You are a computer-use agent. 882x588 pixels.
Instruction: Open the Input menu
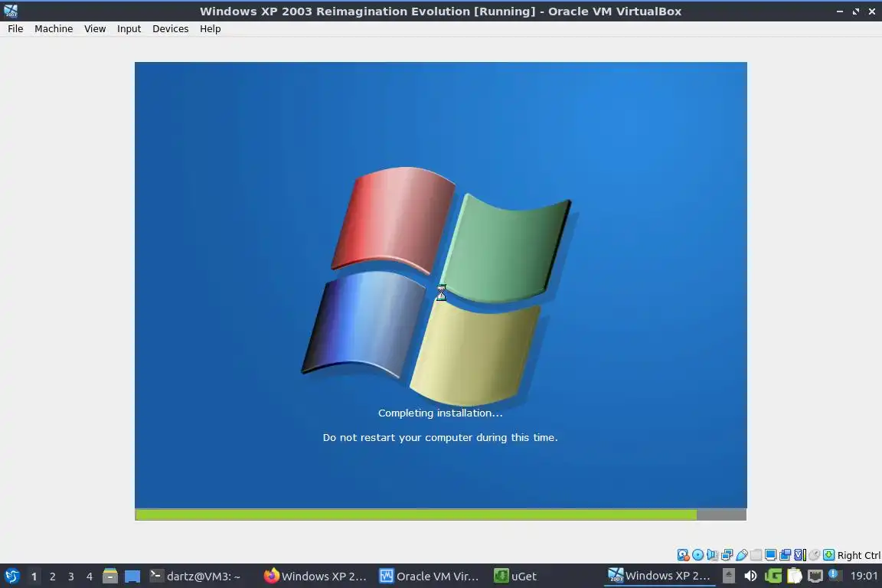tap(129, 28)
